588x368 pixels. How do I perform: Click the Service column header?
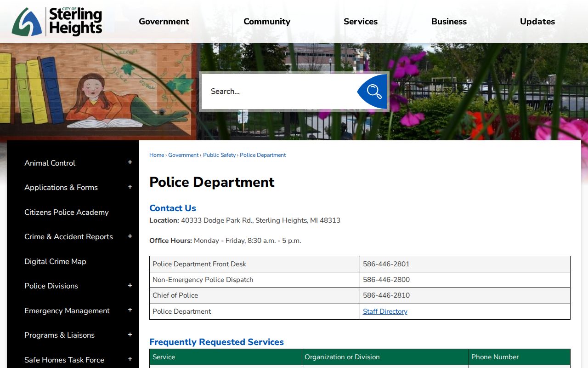click(x=226, y=357)
